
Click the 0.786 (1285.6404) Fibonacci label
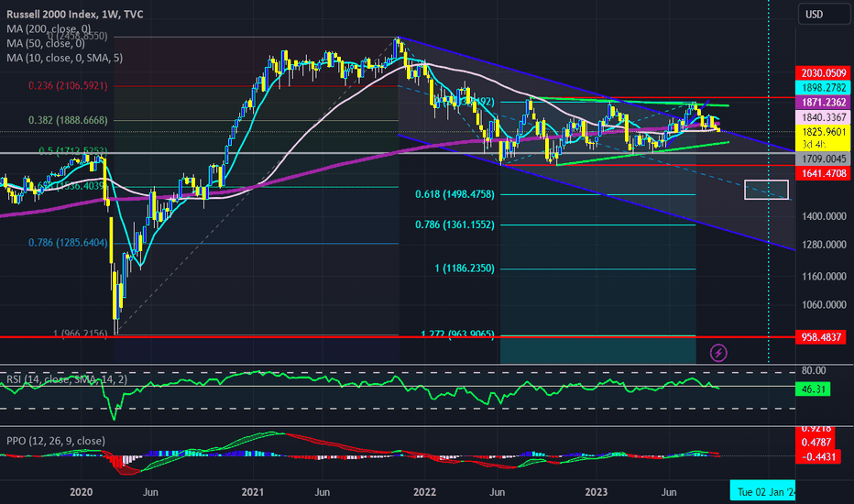click(68, 243)
